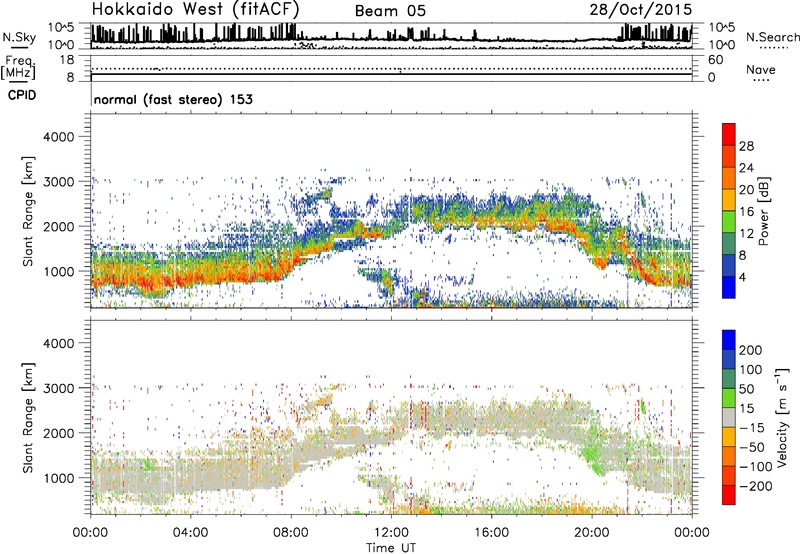
Task: Click the title "Hokkaido West (fitACF)"
Action: click(195, 9)
